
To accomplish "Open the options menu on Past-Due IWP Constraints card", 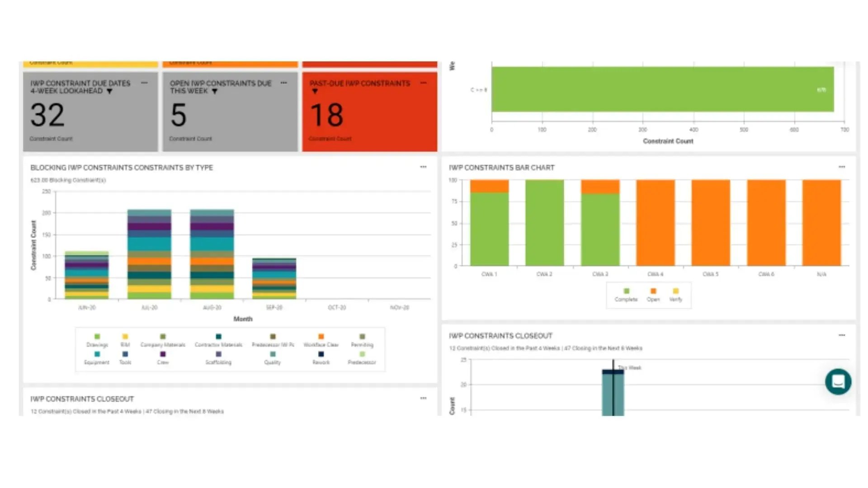I will pyautogui.click(x=423, y=83).
